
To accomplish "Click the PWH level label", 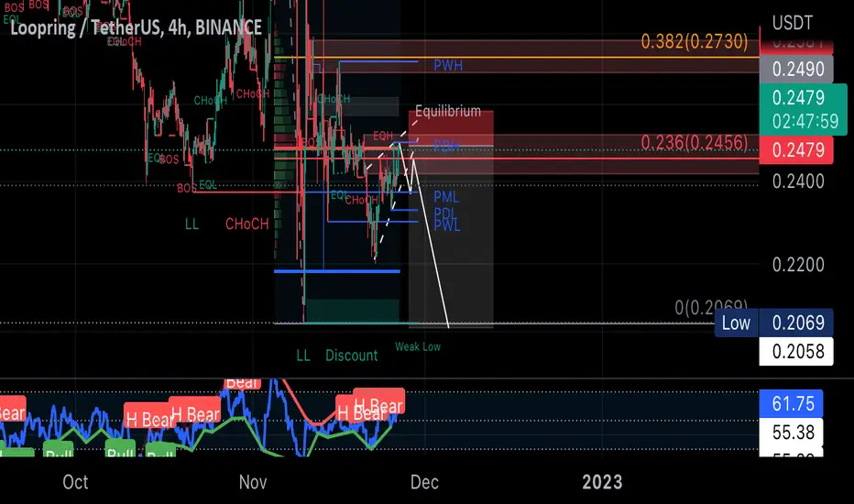I will (448, 66).
